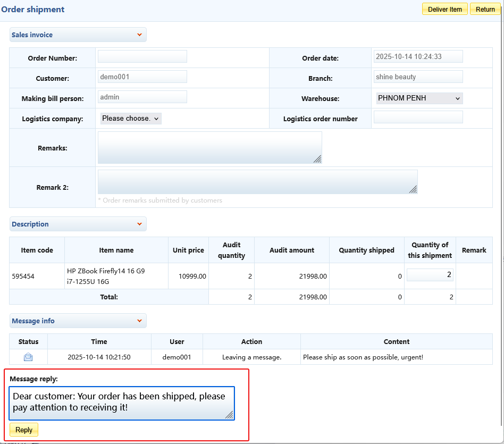
Task: Focus the Remark 2 text area
Action: tap(257, 182)
